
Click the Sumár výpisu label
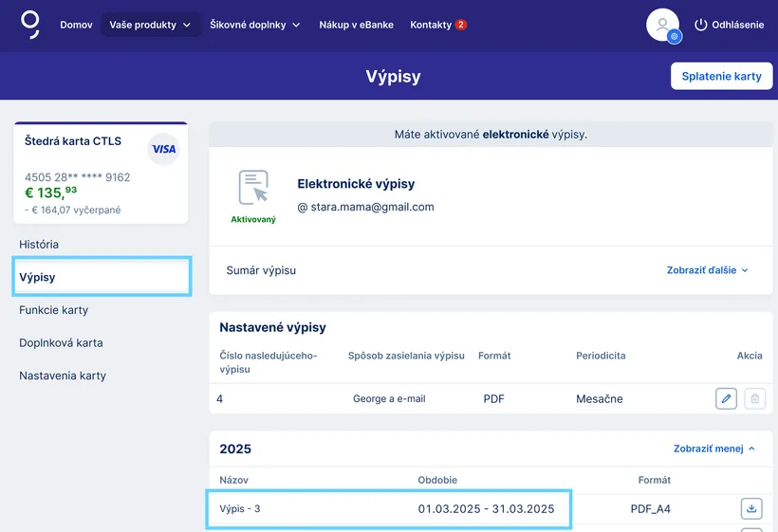261,270
